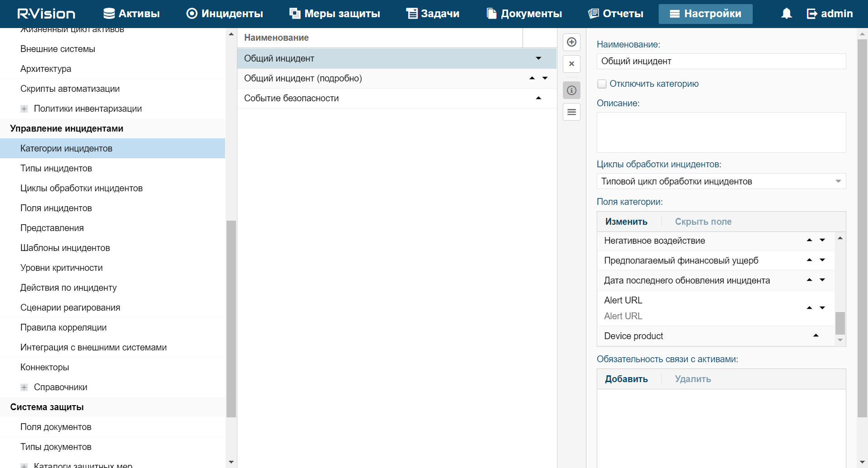Open the 'Инциденты' top menu
Screen dimensions: 868x468
(225, 14)
